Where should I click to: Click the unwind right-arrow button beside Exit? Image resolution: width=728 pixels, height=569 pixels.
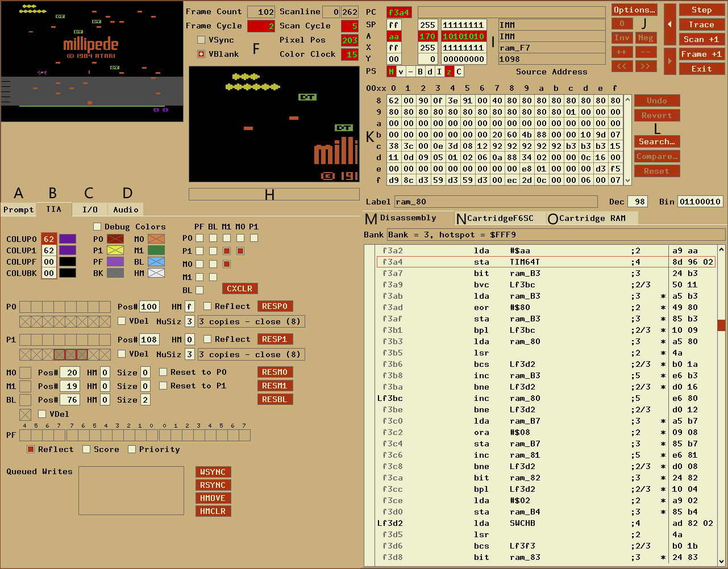[670, 61]
